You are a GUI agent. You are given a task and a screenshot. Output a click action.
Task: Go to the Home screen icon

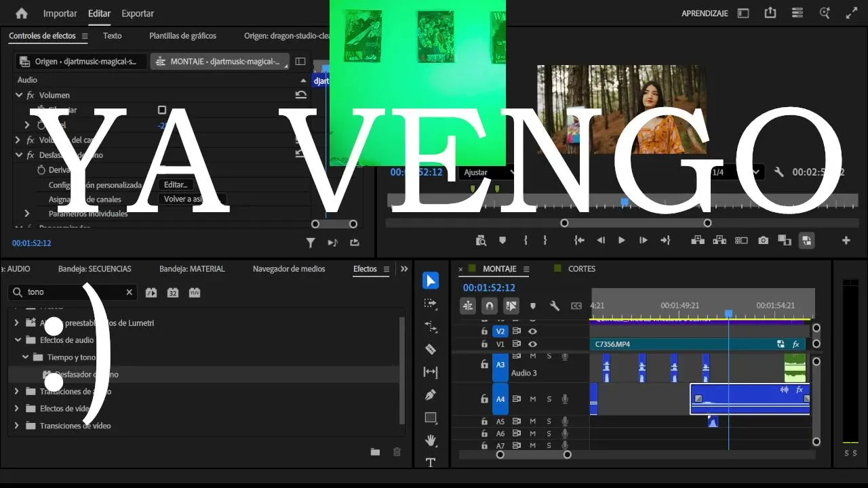22,13
